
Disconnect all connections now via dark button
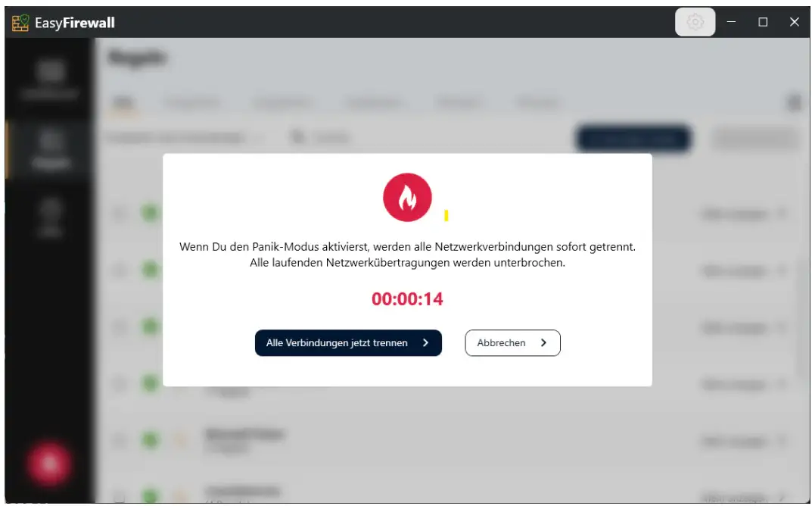tap(348, 342)
